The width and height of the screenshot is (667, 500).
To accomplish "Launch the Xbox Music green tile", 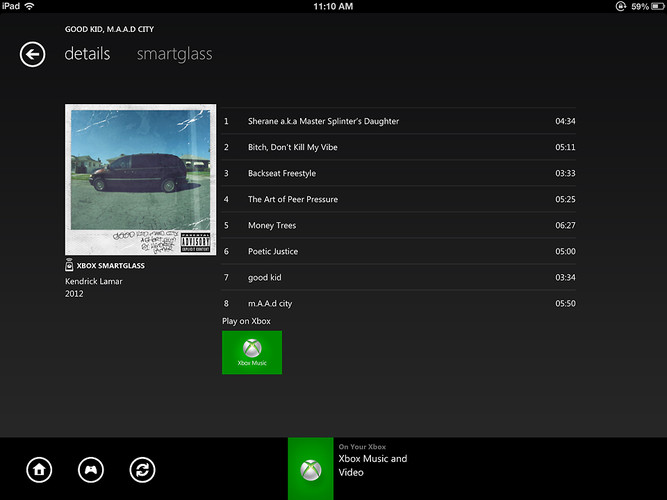I will 252,352.
